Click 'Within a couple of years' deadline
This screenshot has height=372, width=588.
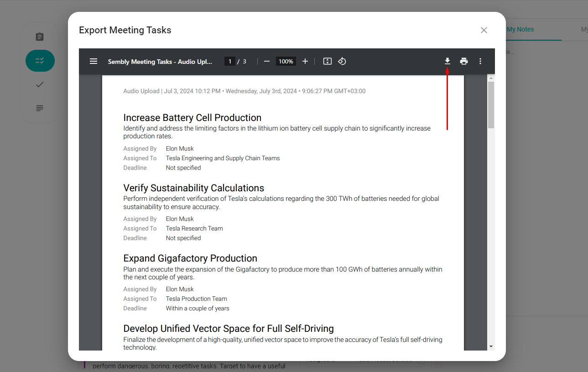(x=198, y=309)
